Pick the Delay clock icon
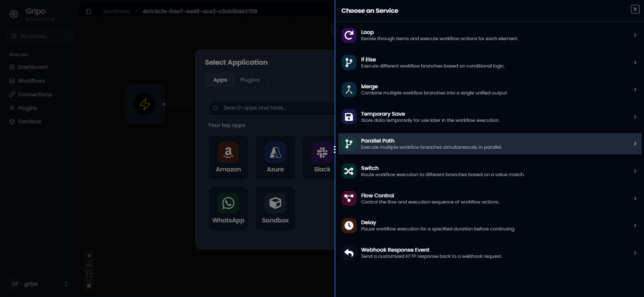 (349, 225)
